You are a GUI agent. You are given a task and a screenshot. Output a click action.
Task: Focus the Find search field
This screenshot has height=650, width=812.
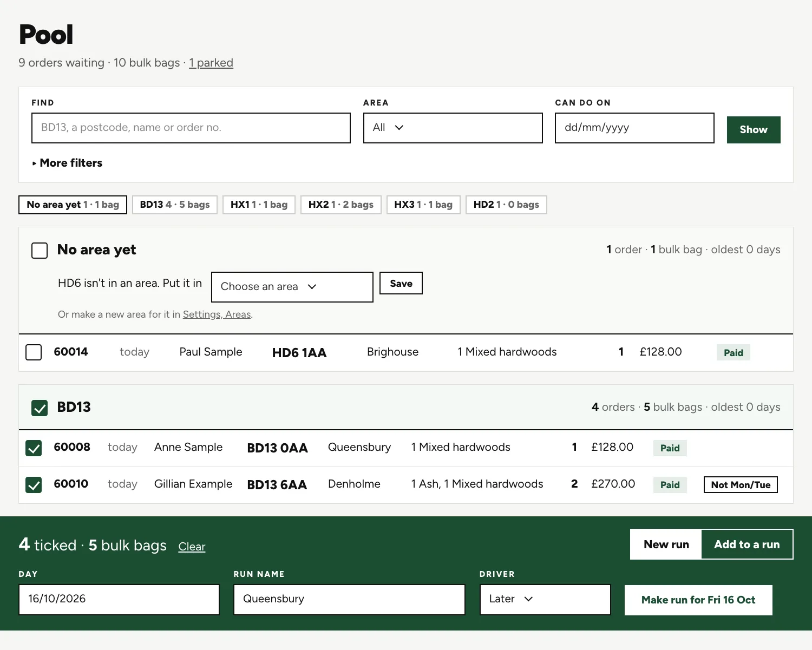pyautogui.click(x=191, y=128)
